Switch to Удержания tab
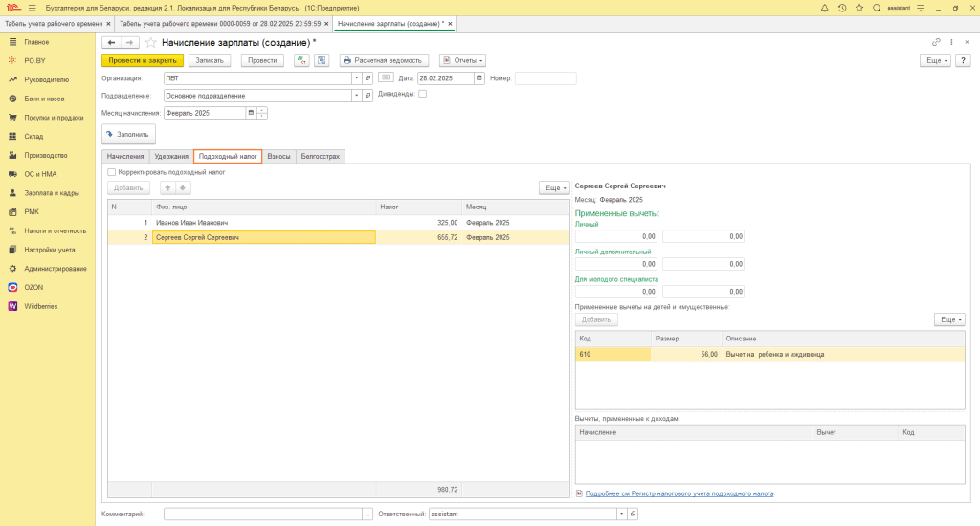The width and height of the screenshot is (980, 526). pos(171,156)
